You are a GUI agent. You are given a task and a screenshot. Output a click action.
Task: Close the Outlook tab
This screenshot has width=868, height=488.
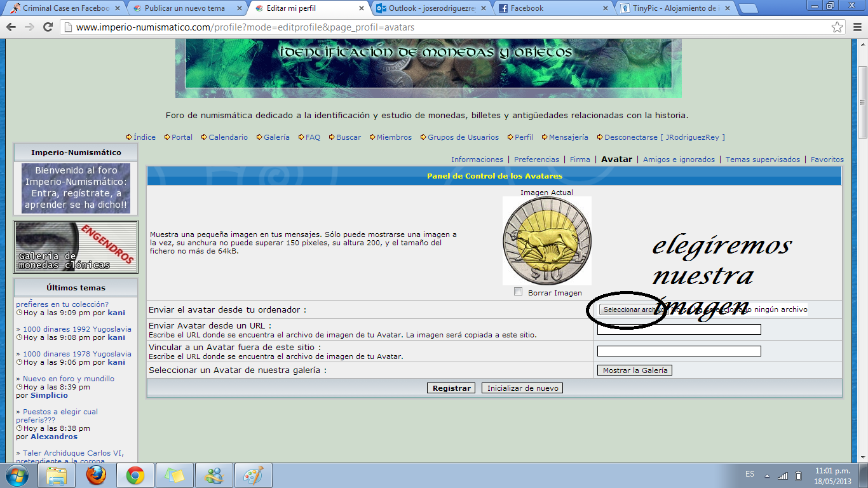[x=483, y=8]
